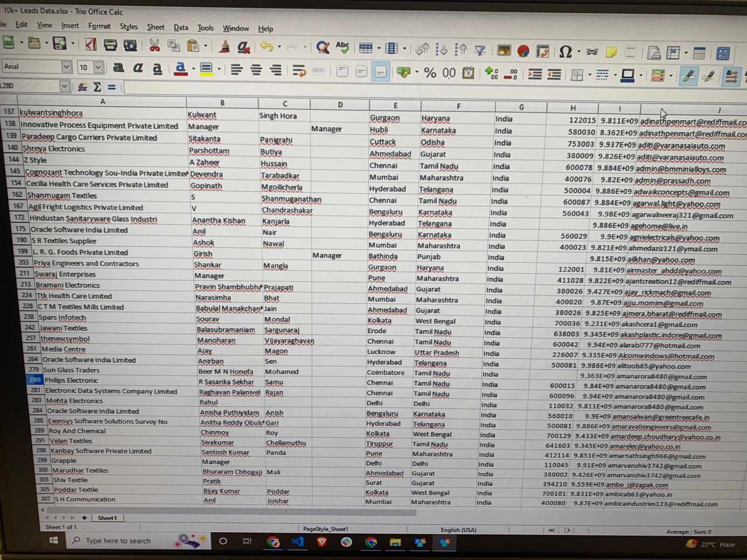Click the Insert Special Character omega icon
This screenshot has height=560, width=747.
[x=565, y=51]
